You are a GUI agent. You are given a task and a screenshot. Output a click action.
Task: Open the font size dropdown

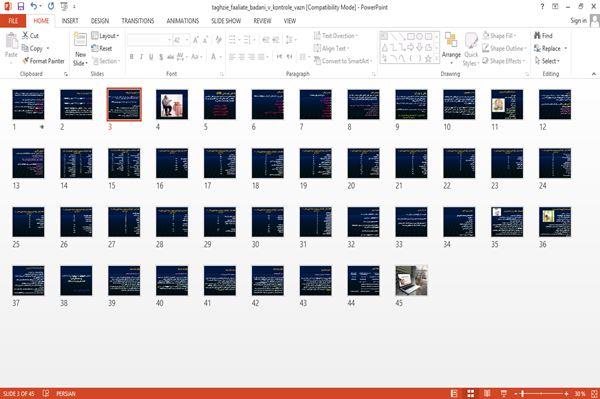point(187,40)
